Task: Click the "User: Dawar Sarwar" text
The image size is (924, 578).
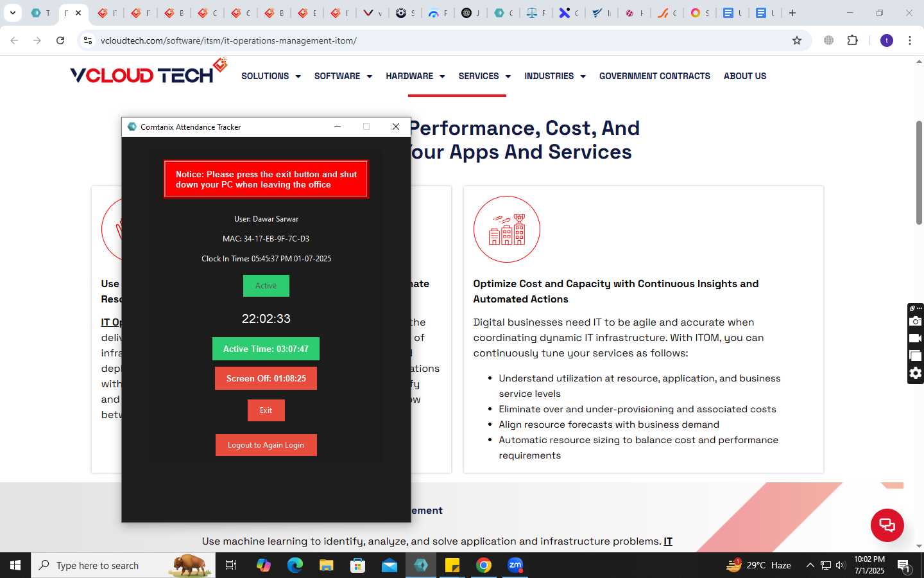Action: pos(266,219)
